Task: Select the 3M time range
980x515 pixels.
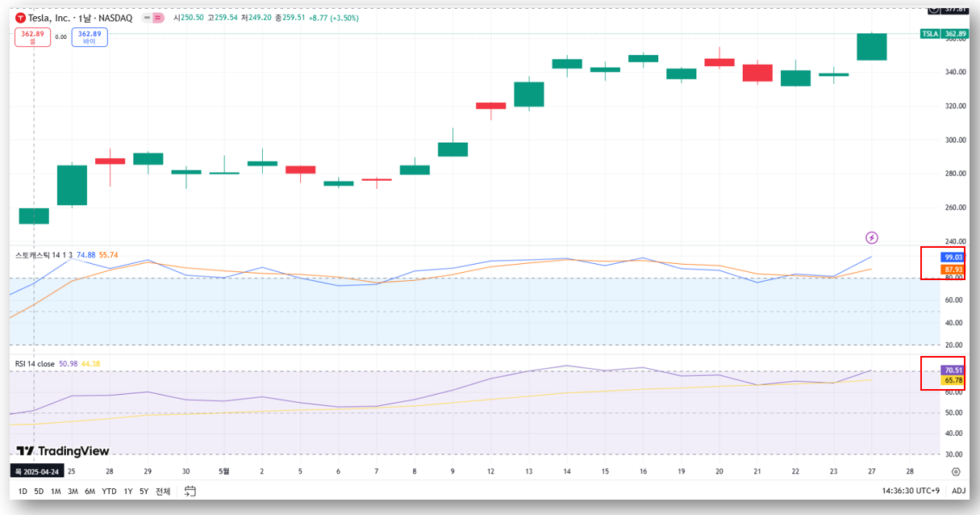Action: [x=73, y=491]
